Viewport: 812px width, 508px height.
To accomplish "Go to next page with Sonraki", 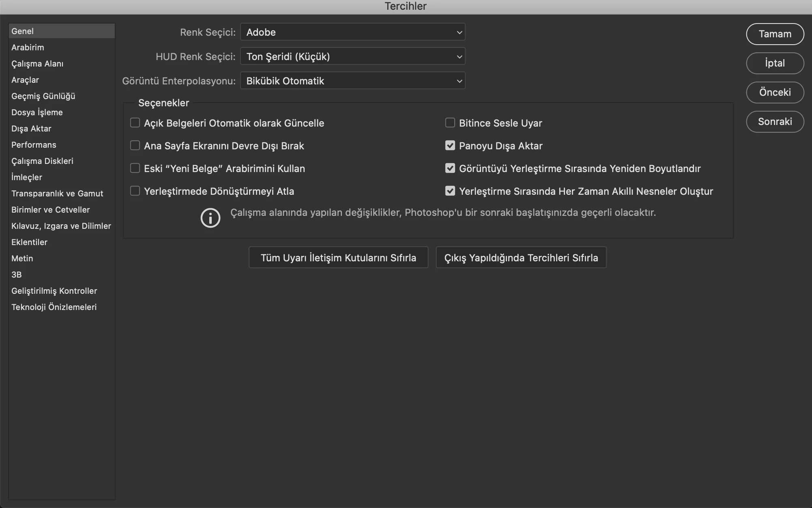I will click(x=775, y=122).
